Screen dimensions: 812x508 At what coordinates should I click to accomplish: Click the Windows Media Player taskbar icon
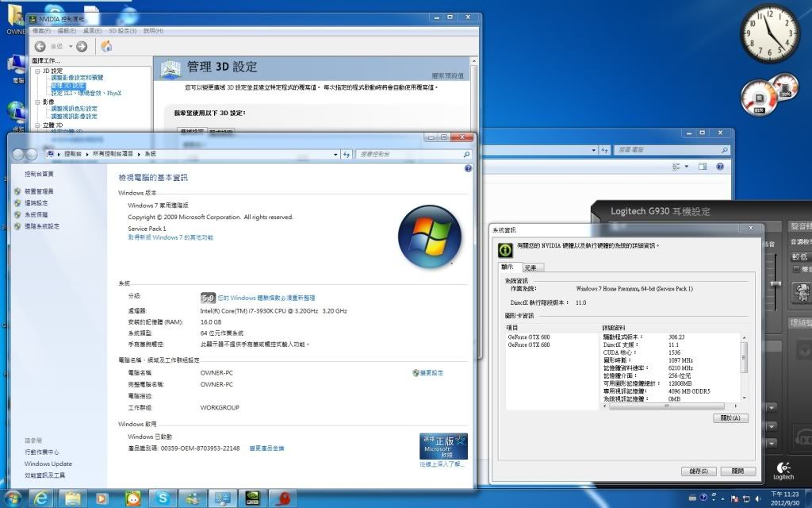click(x=102, y=498)
